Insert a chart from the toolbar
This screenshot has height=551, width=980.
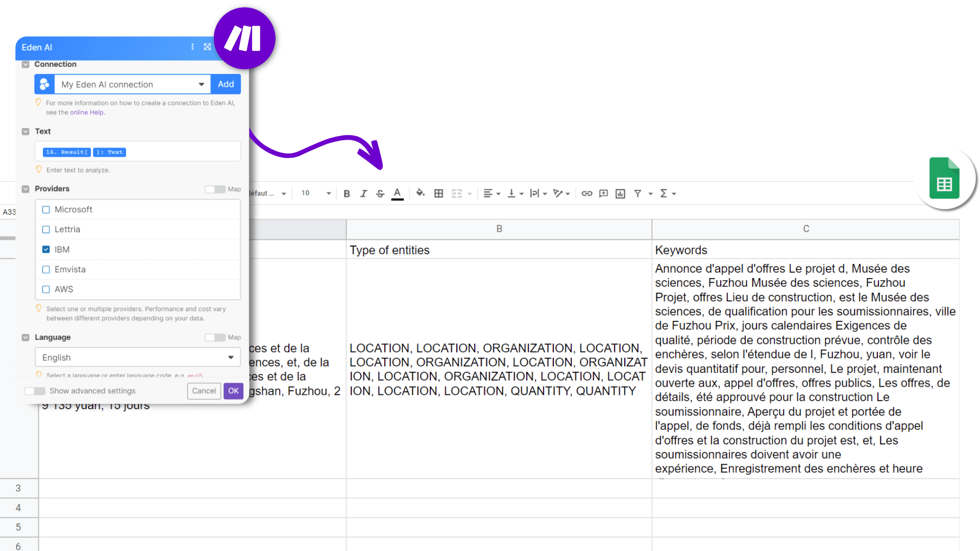tap(620, 193)
